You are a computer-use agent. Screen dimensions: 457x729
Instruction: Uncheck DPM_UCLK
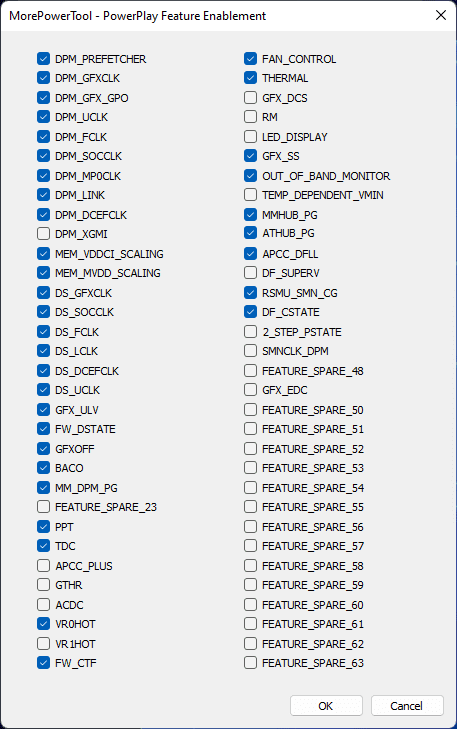(43, 117)
